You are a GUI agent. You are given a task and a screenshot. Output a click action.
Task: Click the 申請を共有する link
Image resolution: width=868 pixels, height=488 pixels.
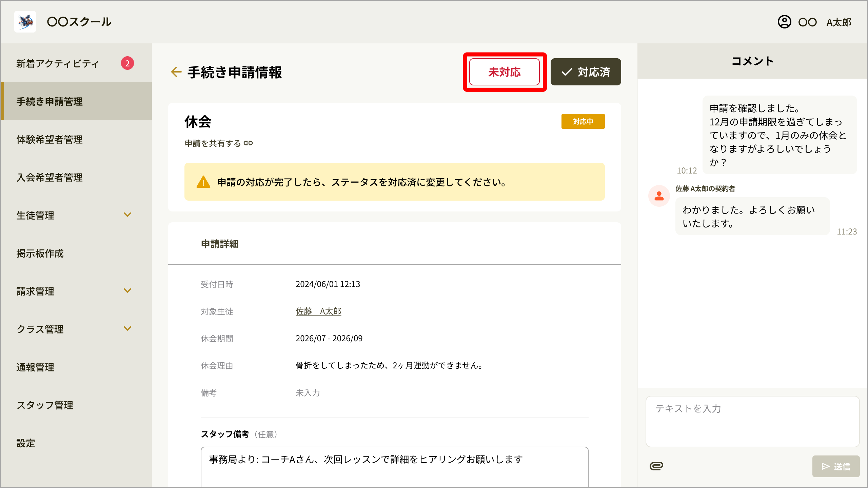click(x=213, y=143)
